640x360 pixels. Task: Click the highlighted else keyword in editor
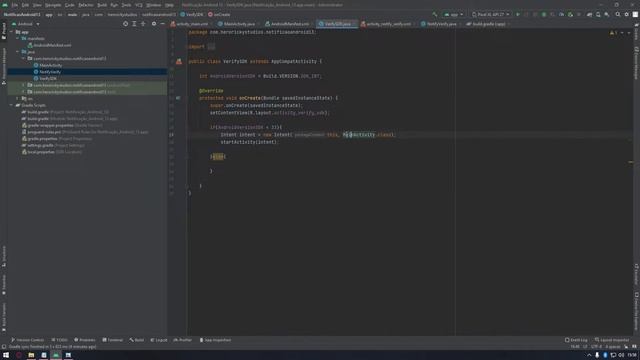219,157
